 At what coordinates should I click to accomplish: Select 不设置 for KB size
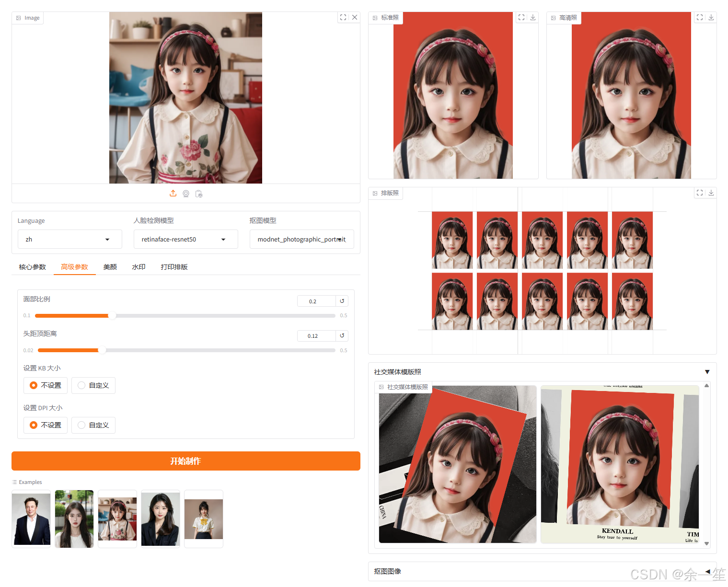click(x=46, y=385)
